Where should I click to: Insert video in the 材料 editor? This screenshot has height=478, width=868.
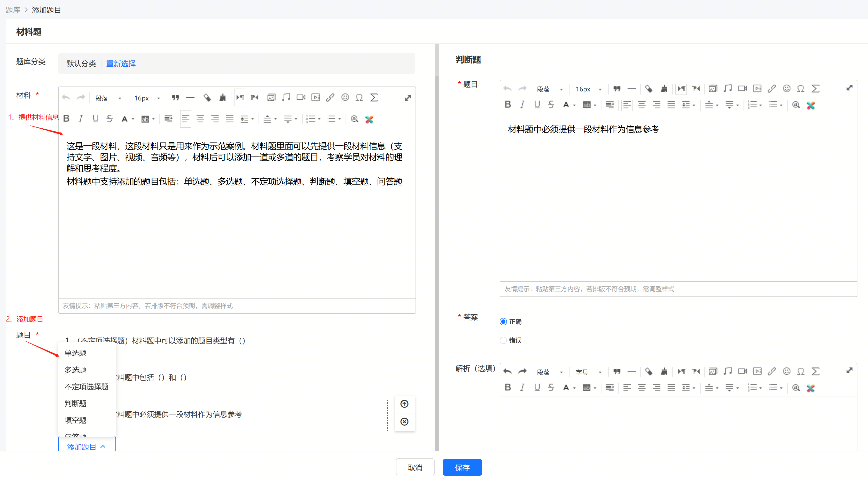[301, 98]
